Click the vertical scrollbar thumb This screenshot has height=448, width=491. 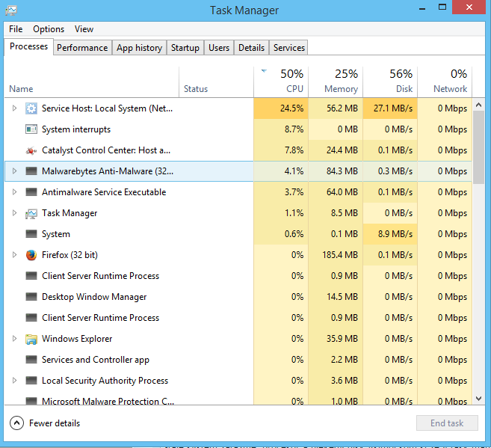click(x=478, y=147)
